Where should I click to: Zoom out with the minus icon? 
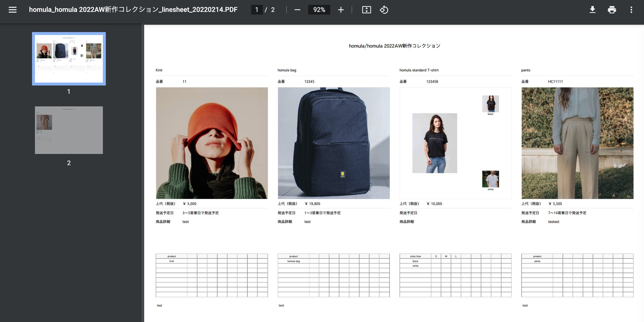pyautogui.click(x=297, y=10)
